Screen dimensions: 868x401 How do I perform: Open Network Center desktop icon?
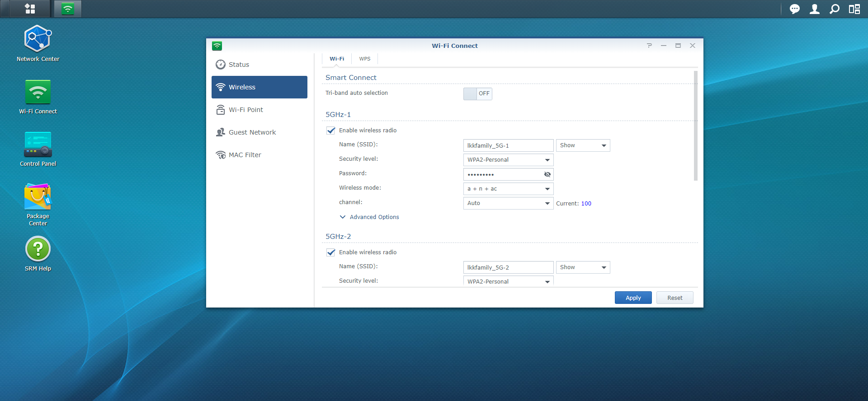coord(38,43)
